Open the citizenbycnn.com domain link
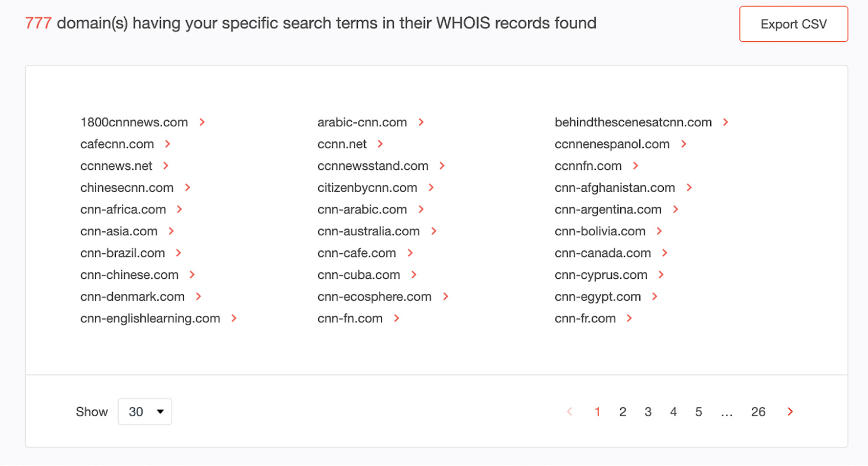The width and height of the screenshot is (868, 466). (367, 188)
